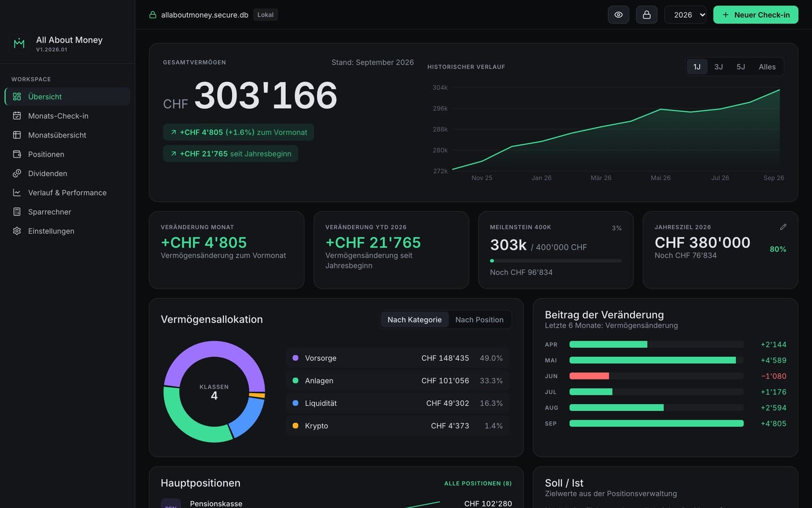Click the Meilenstein 400k progress bar

coord(556,261)
